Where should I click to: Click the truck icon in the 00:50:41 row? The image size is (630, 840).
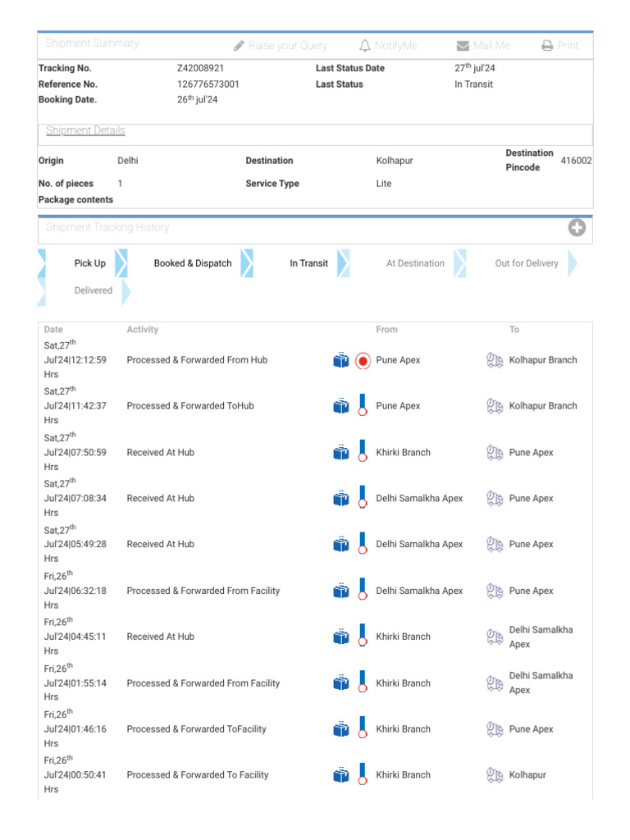(x=494, y=775)
